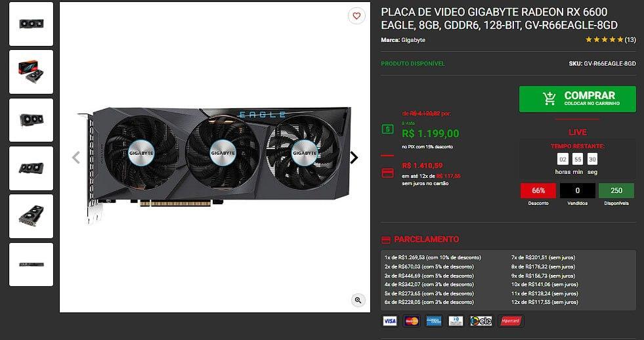This screenshot has height=340, width=644.
Task: Click the Hipercard payment icon
Action: pos(511,321)
